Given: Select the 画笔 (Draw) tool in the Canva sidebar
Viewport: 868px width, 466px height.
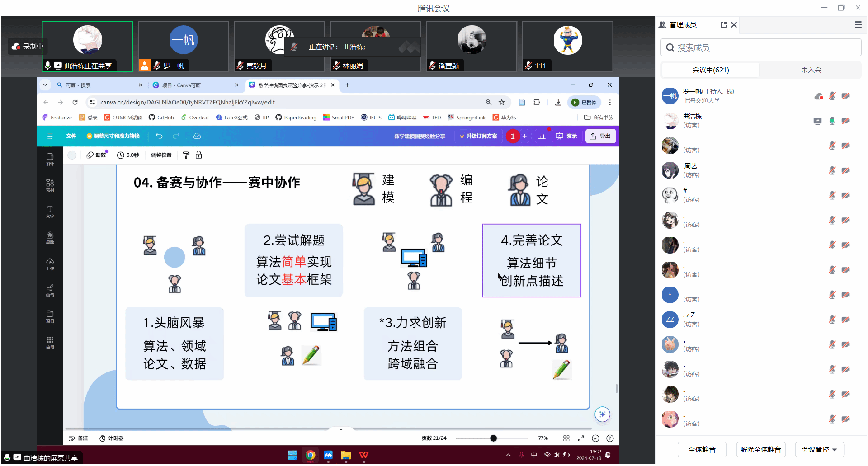Looking at the screenshot, I should click(50, 290).
